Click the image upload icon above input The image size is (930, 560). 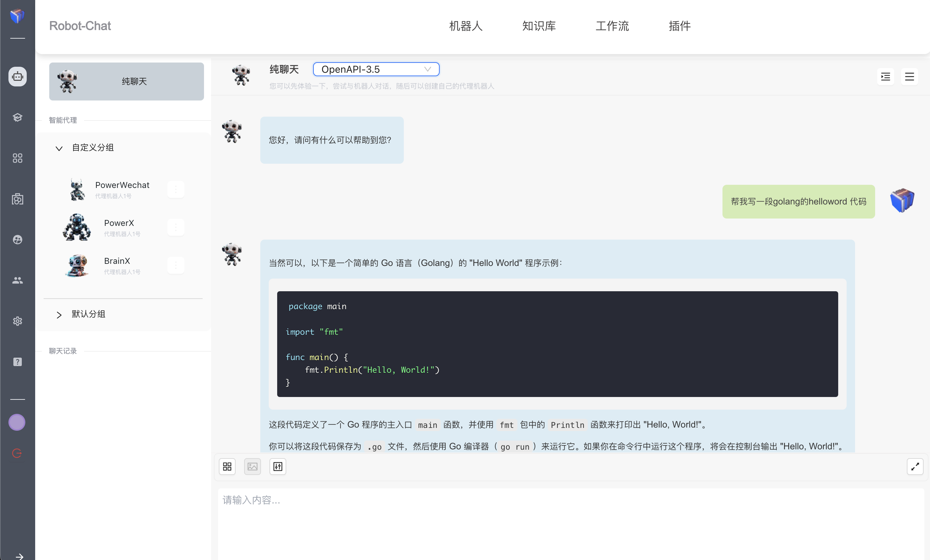[252, 467]
